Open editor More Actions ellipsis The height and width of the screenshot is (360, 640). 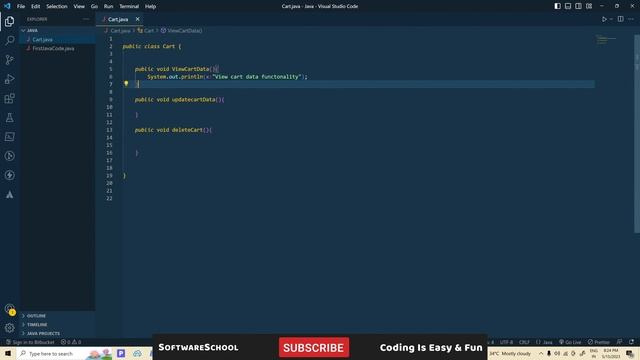[x=631, y=19]
